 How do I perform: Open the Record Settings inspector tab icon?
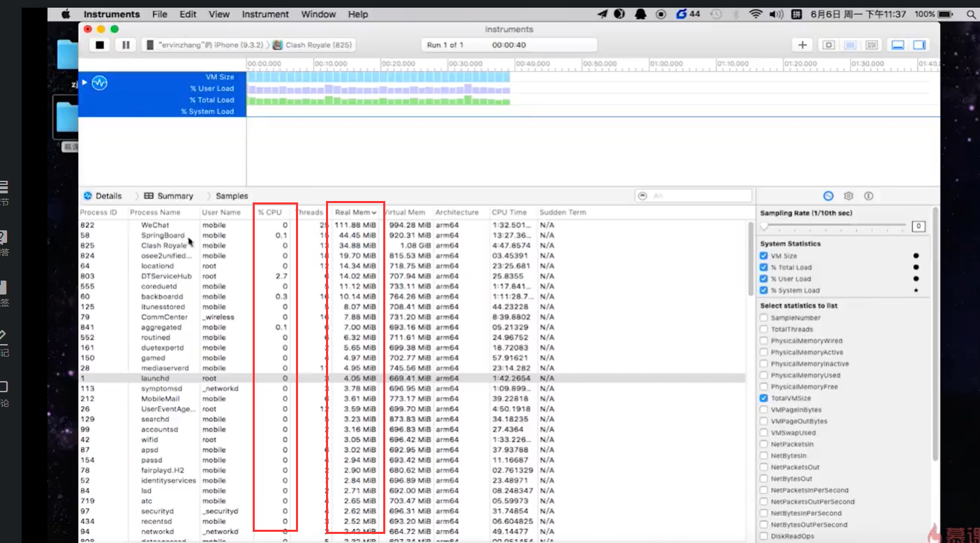(829, 196)
